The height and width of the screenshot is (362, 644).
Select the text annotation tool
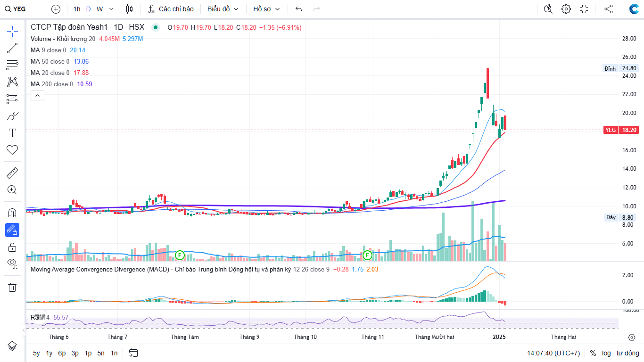click(x=12, y=133)
